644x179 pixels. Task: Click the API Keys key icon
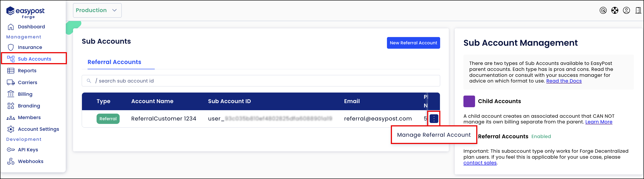point(11,150)
